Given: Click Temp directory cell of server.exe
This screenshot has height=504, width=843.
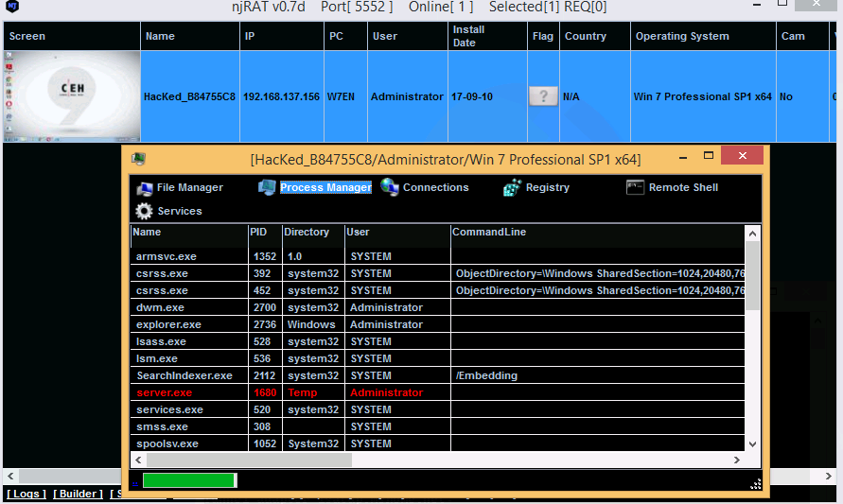Looking at the screenshot, I should (313, 392).
